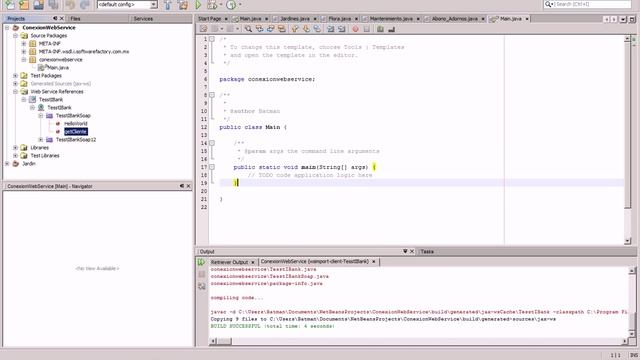Click the Toggle Highlight Search icon
Screen dimensions: 640x360
tap(282, 29)
